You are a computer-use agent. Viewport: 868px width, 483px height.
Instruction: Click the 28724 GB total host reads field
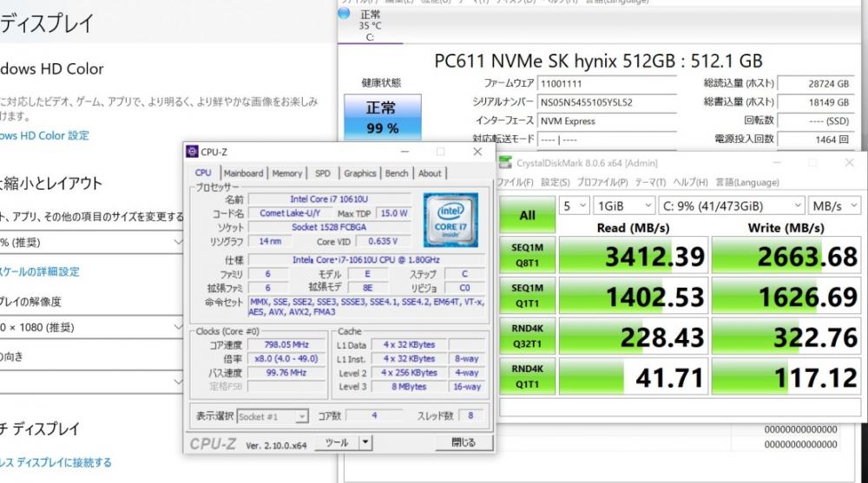816,83
